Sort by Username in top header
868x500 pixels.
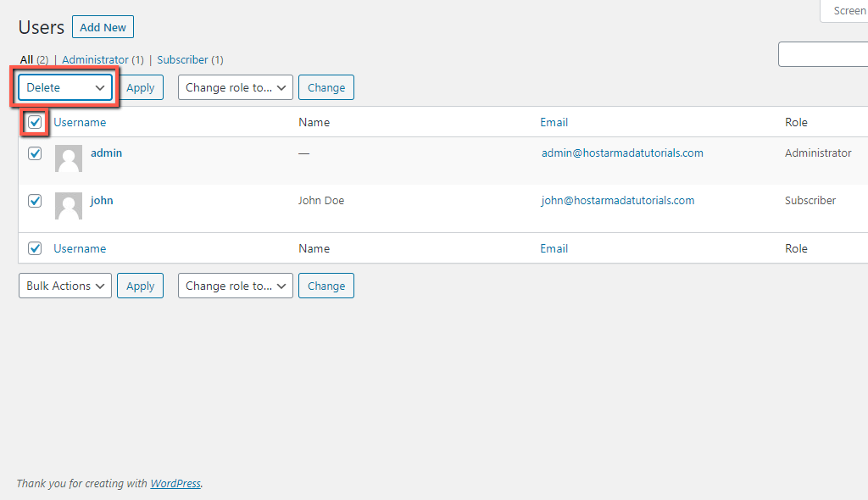click(x=80, y=122)
